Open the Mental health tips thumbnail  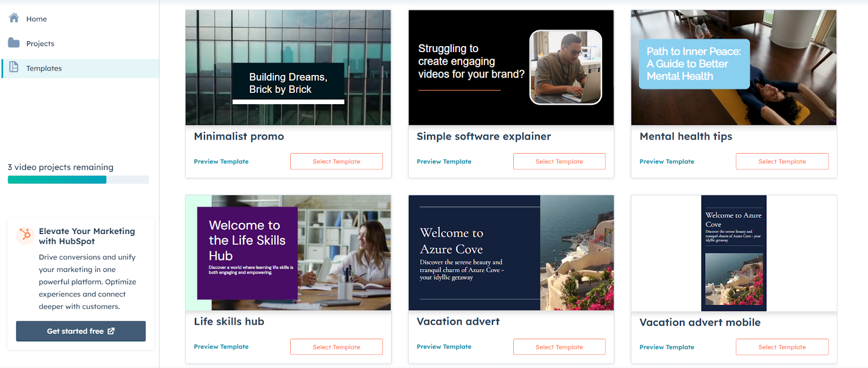733,67
